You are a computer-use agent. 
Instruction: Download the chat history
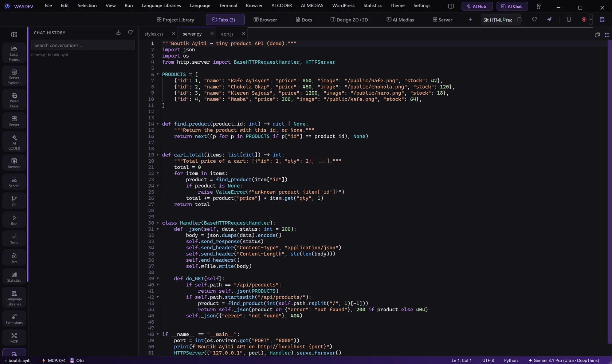pyautogui.click(x=118, y=32)
